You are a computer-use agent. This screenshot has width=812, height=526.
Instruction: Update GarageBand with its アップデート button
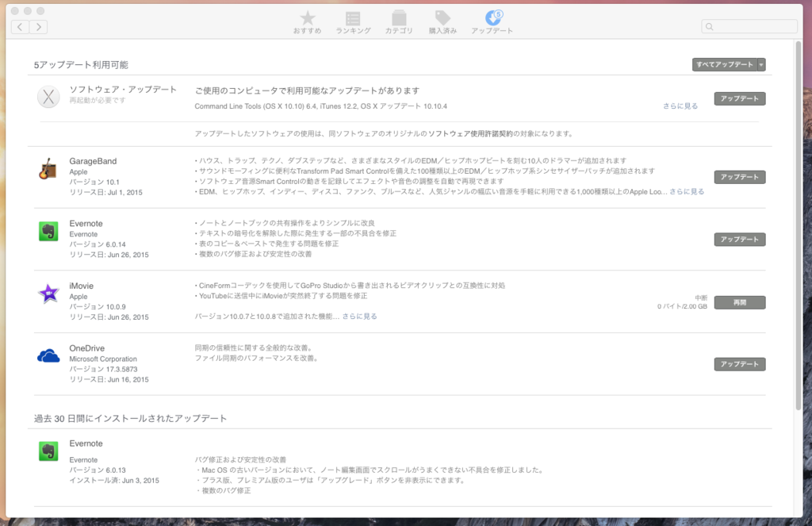pyautogui.click(x=740, y=177)
